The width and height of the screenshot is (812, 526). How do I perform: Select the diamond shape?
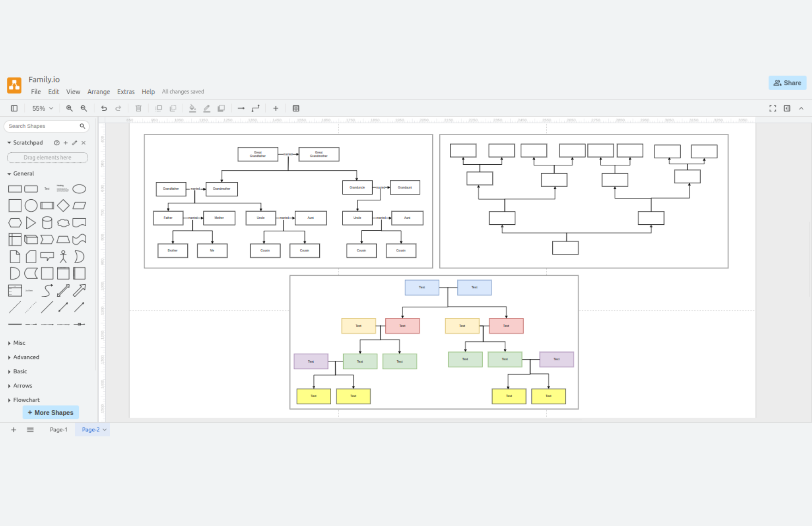coord(63,206)
